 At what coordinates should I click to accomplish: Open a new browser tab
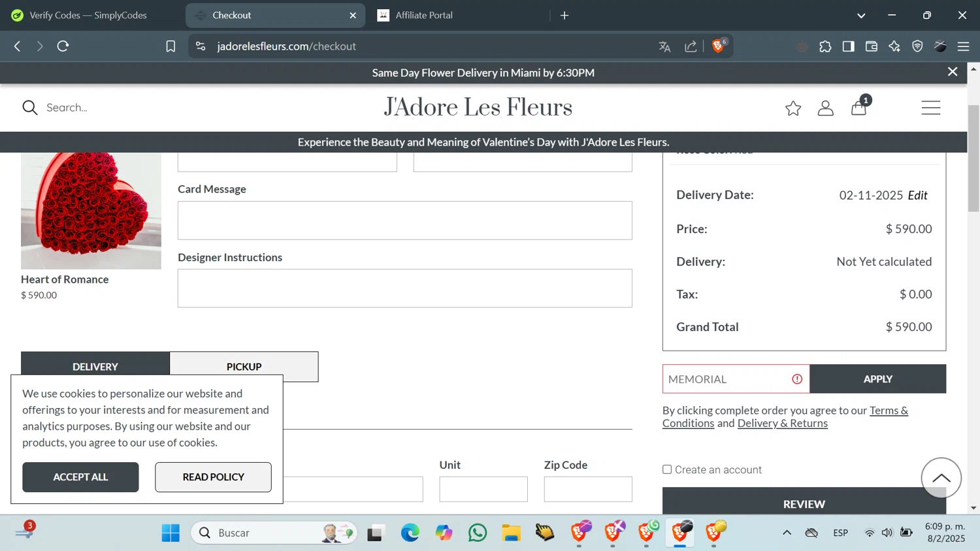click(x=564, y=15)
